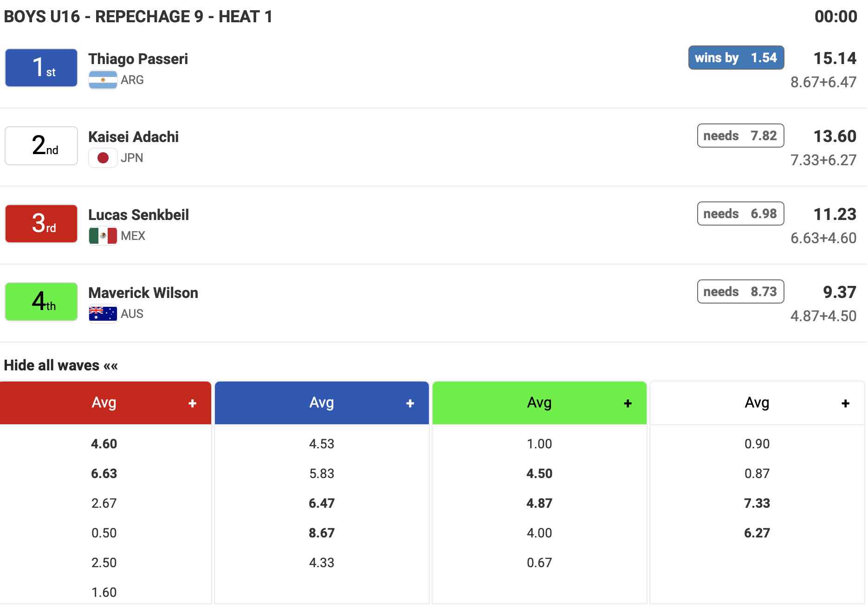Screen dimensions: 868x608
Task: Click the 8.67 wave score
Action: tap(322, 533)
